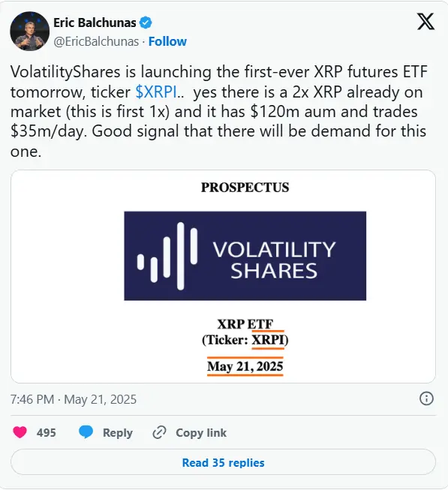Click the Reply text label
The image size is (448, 490).
pos(118,433)
